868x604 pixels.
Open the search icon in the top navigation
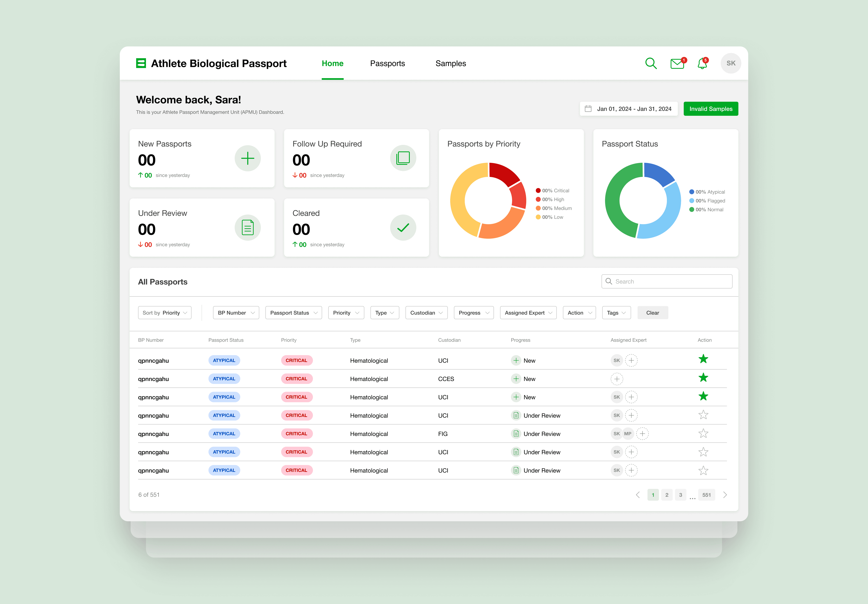(651, 63)
